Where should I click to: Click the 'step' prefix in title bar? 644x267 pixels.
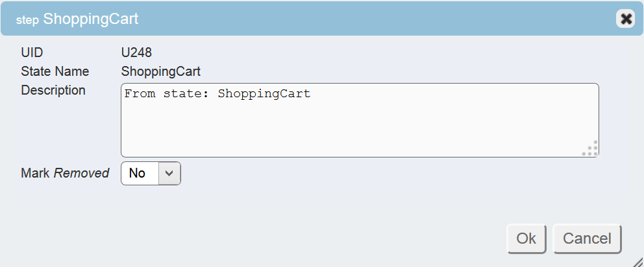tap(29, 20)
